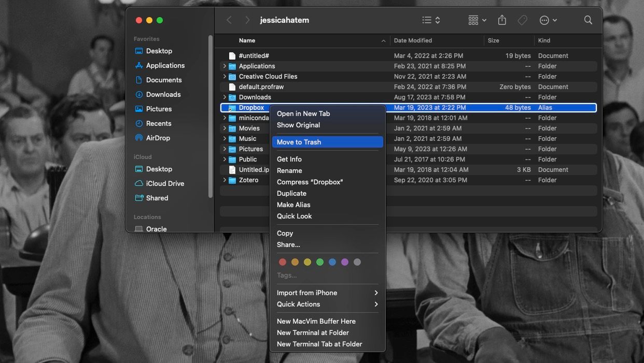Viewport: 644px width, 363px height.
Task: Apply the red tag color swatch
Action: pos(282,262)
